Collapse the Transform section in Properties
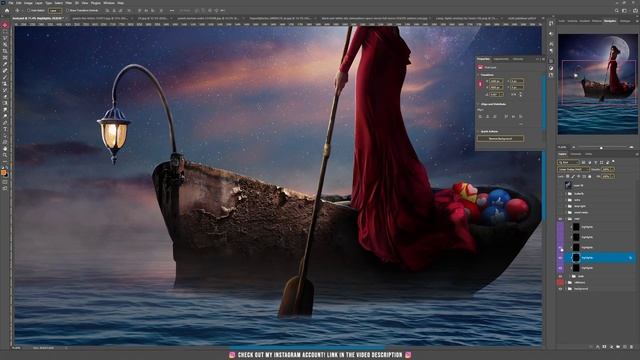 [478, 75]
